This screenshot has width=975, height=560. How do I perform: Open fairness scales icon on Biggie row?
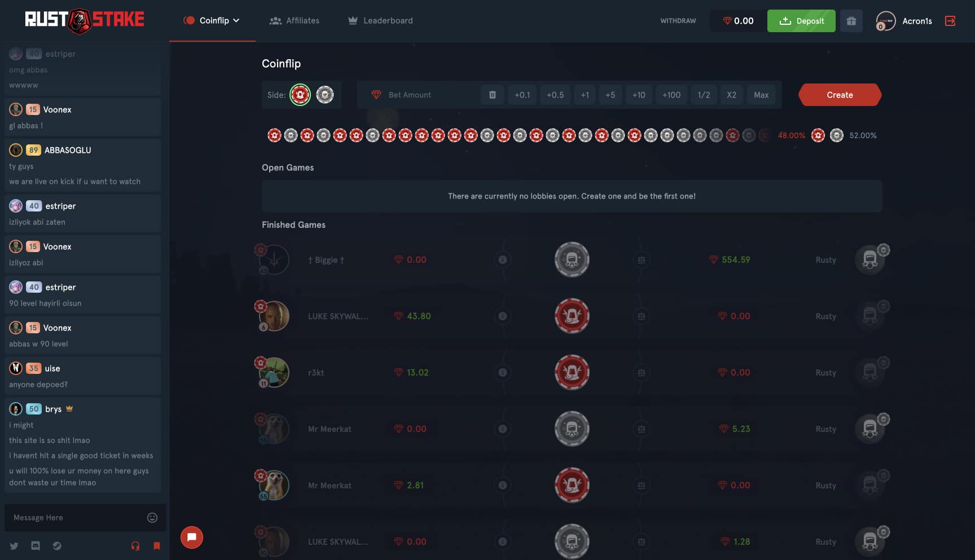(x=642, y=260)
